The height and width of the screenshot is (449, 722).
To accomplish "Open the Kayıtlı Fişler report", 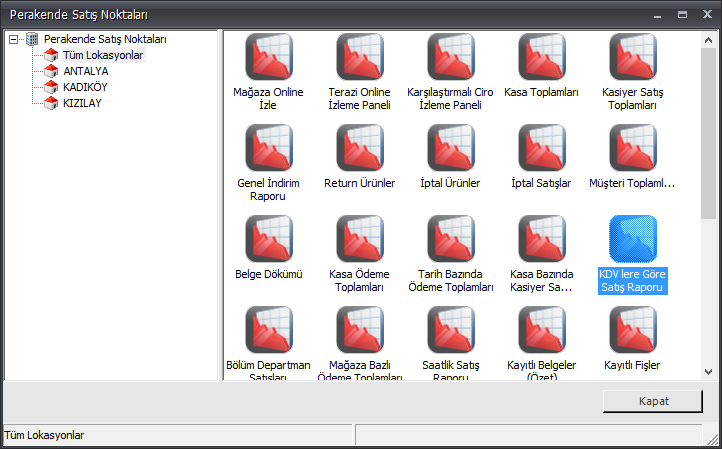I will [x=633, y=330].
